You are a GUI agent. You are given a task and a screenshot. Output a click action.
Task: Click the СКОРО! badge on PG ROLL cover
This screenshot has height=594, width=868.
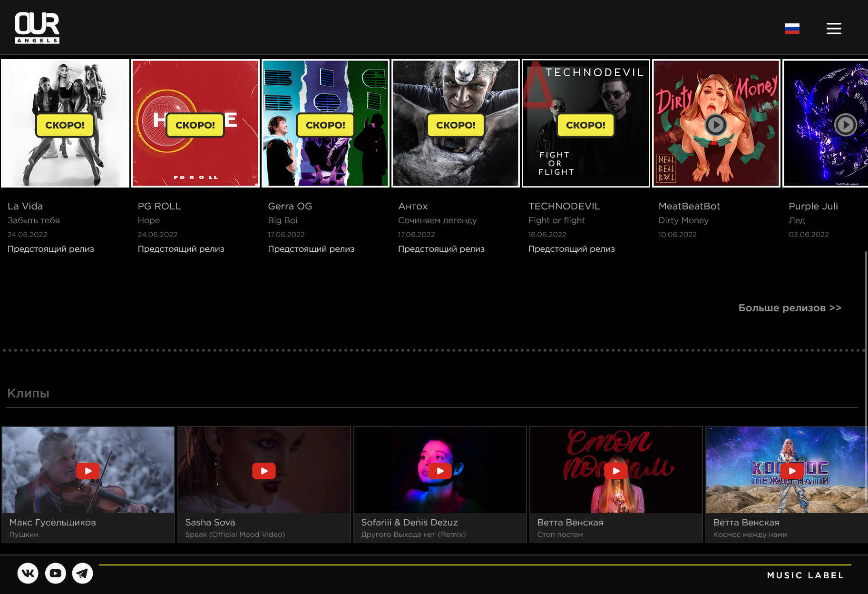(x=195, y=125)
